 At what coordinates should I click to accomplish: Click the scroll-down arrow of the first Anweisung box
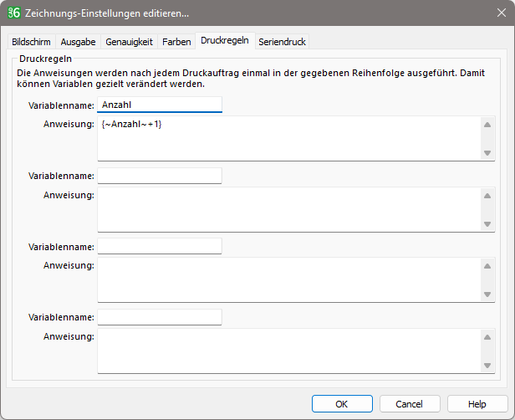pos(487,153)
